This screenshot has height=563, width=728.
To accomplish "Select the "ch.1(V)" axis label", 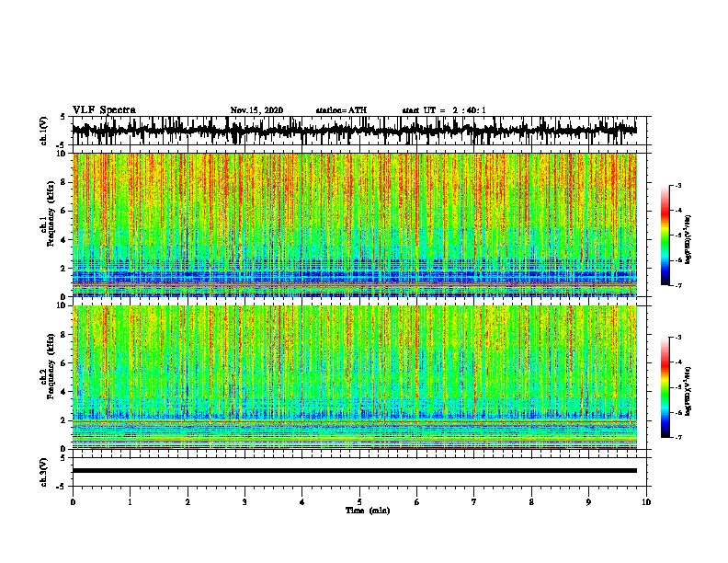I will point(43,131).
